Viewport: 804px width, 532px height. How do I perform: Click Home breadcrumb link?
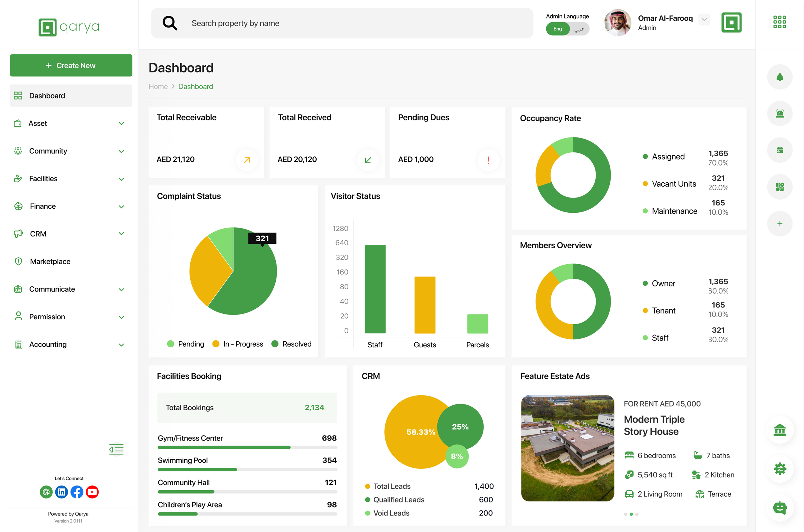point(158,86)
